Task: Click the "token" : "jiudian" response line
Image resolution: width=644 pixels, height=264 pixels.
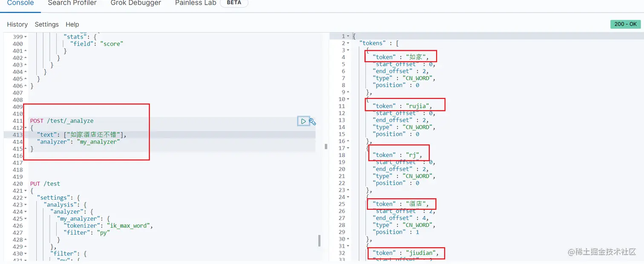Action: pos(406,253)
